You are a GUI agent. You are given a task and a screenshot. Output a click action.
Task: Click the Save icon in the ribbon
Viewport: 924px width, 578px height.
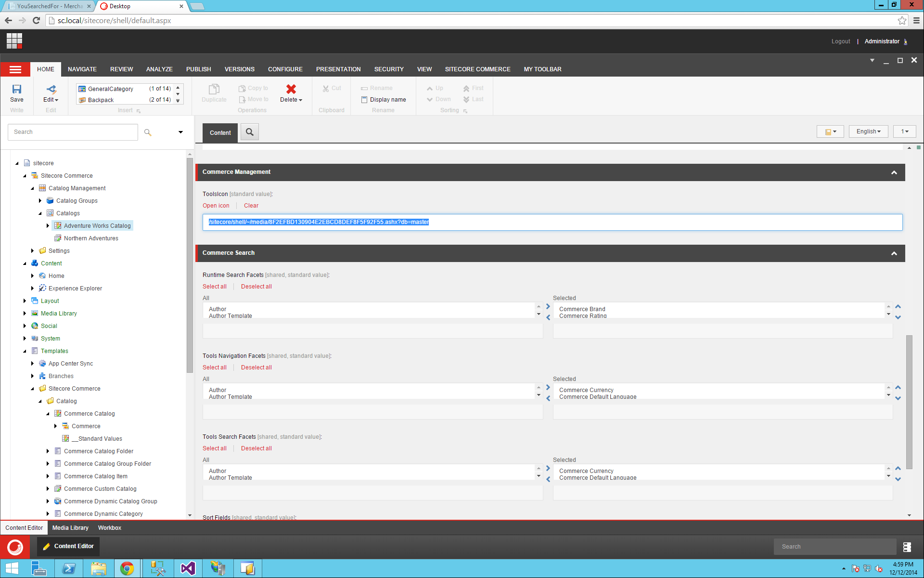(16, 92)
